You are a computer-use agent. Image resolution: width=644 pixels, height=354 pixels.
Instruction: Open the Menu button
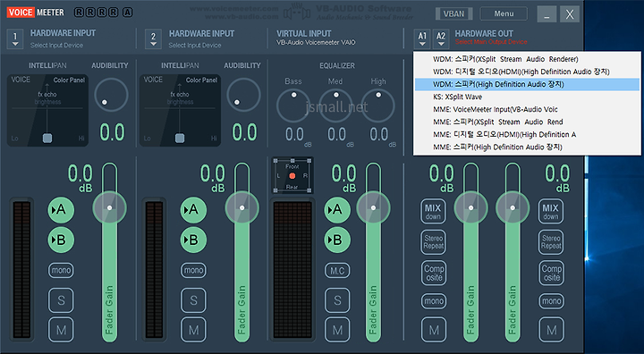(x=504, y=13)
